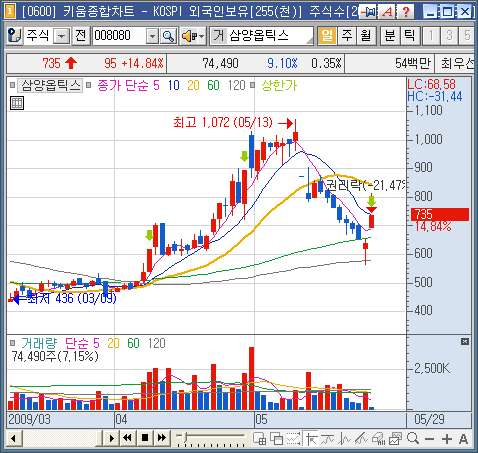Click the 최우선 button on price bar
Screen dimensions: 478x453
point(455,63)
